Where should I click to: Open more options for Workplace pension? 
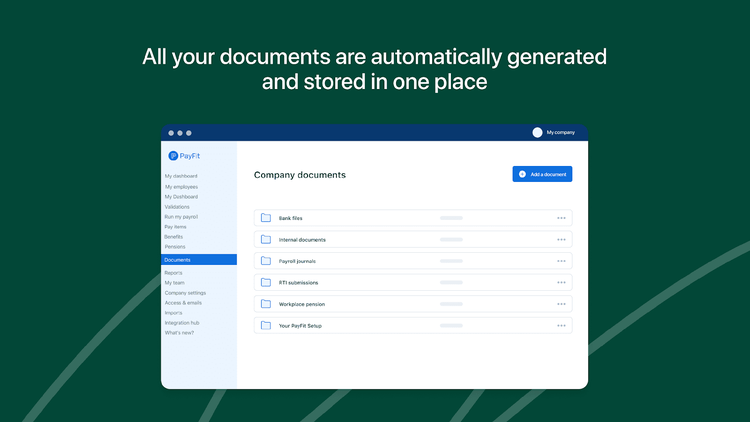pyautogui.click(x=561, y=304)
